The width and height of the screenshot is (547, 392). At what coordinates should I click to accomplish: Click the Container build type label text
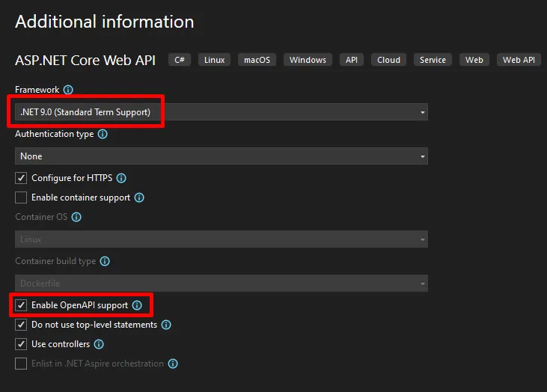click(x=55, y=261)
